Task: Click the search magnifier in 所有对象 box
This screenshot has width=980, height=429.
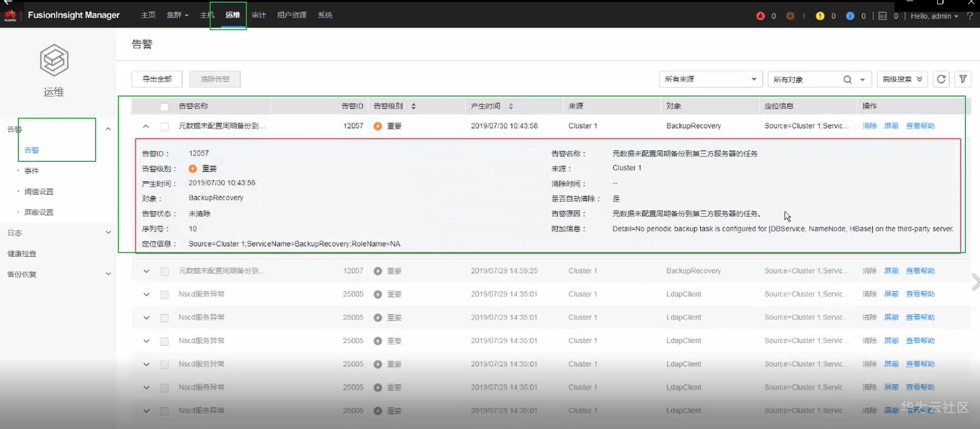Action: (848, 79)
